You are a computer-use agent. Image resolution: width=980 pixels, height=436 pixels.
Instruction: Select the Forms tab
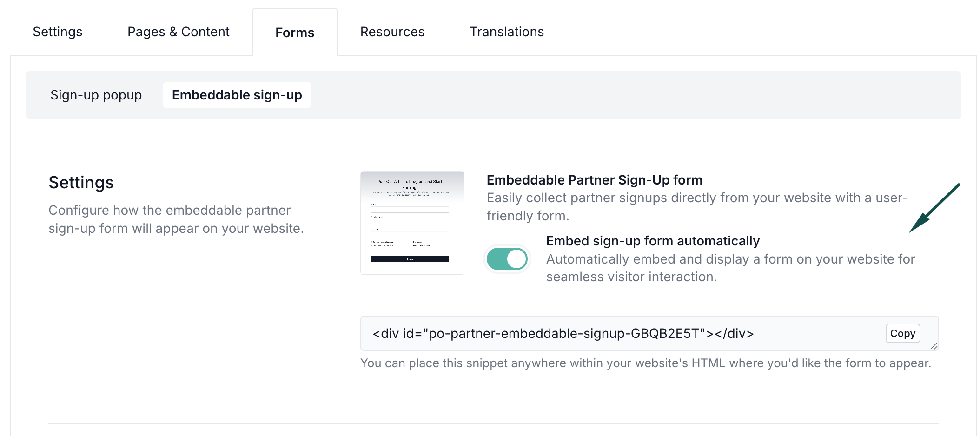(295, 33)
